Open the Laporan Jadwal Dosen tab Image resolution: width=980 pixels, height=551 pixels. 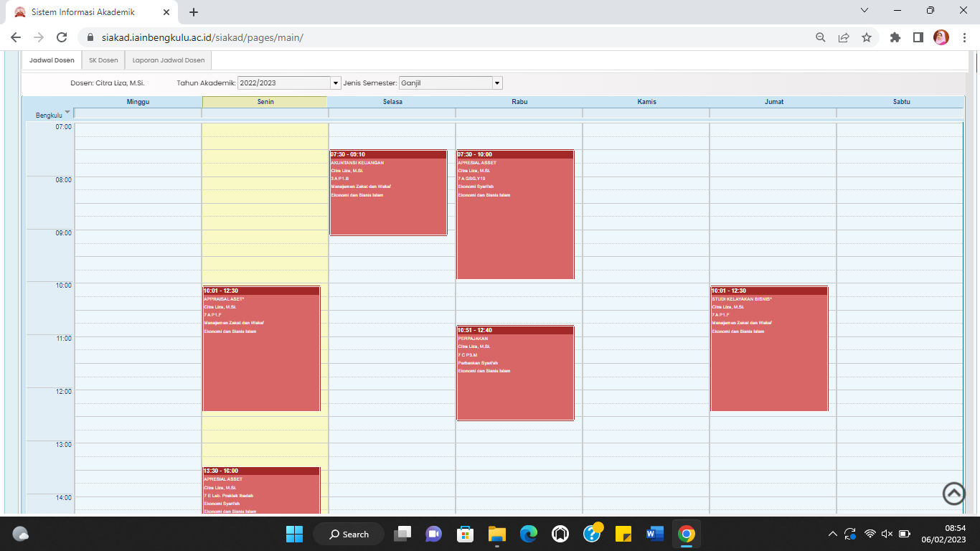click(x=169, y=60)
